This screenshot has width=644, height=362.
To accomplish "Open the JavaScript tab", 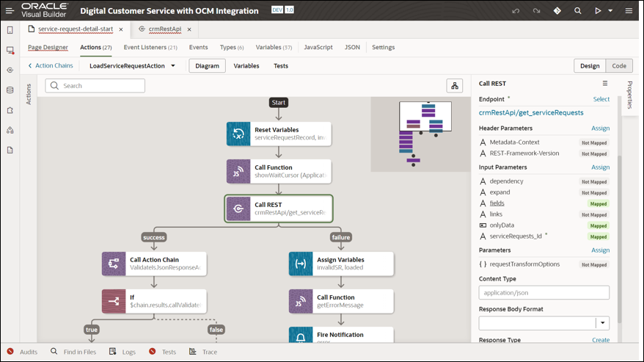I will coord(318,47).
